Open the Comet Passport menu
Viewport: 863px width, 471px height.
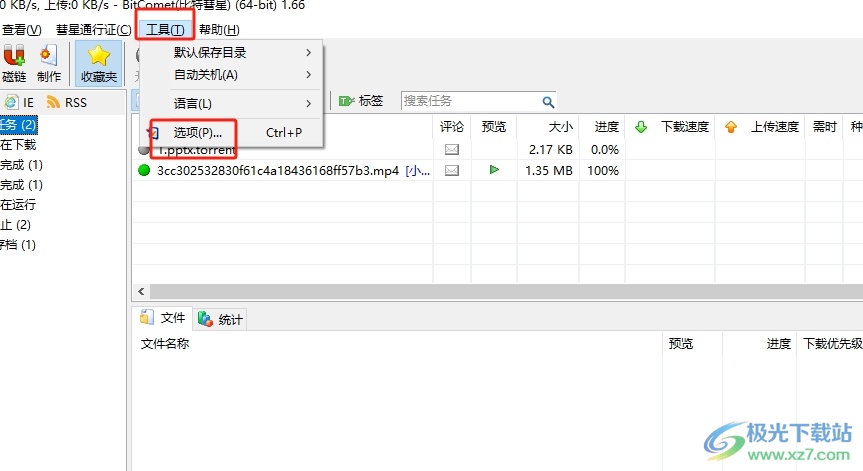(x=94, y=29)
